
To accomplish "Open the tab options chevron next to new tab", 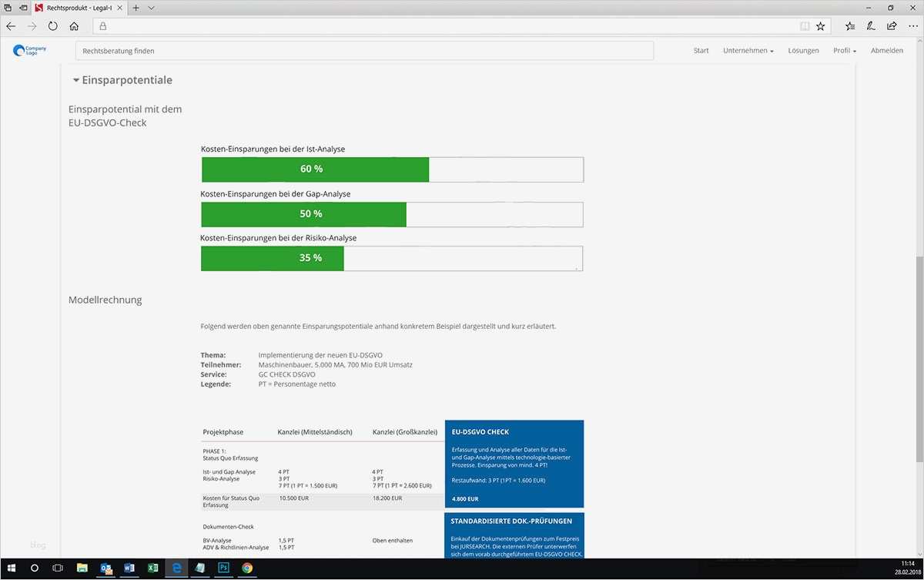I will click(x=149, y=8).
